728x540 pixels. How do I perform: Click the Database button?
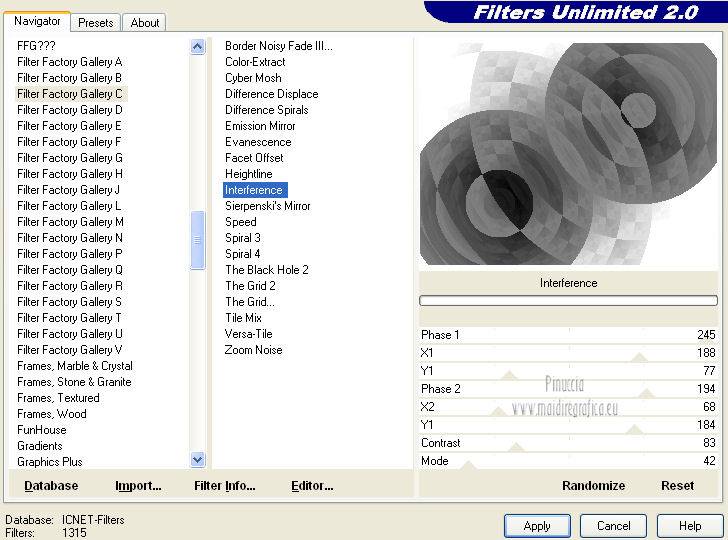(51, 486)
